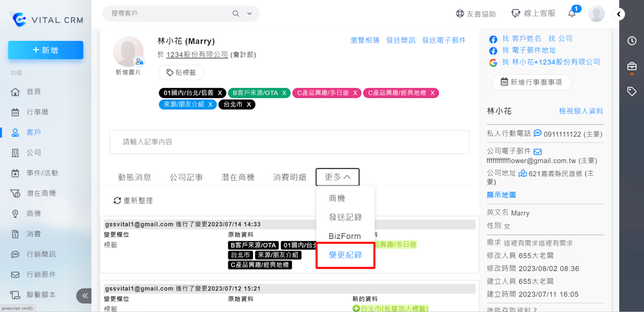644x312 pixels.
Task: Open the user avatar menu
Action: pyautogui.click(x=596, y=14)
